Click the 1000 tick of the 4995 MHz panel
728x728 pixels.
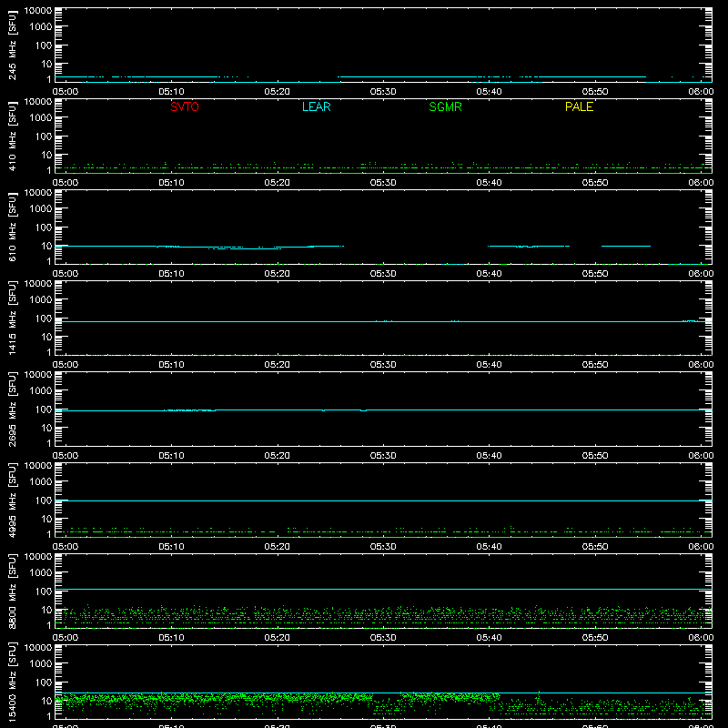[x=41, y=482]
